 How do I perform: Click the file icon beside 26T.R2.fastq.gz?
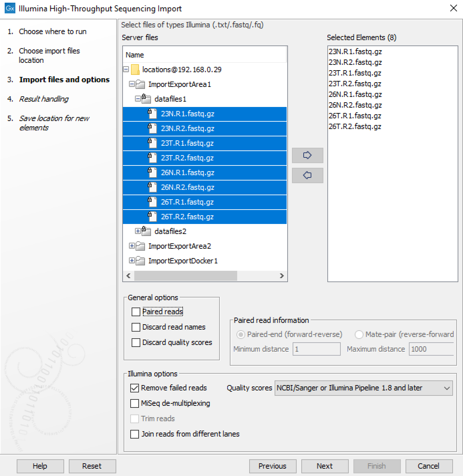click(x=153, y=217)
